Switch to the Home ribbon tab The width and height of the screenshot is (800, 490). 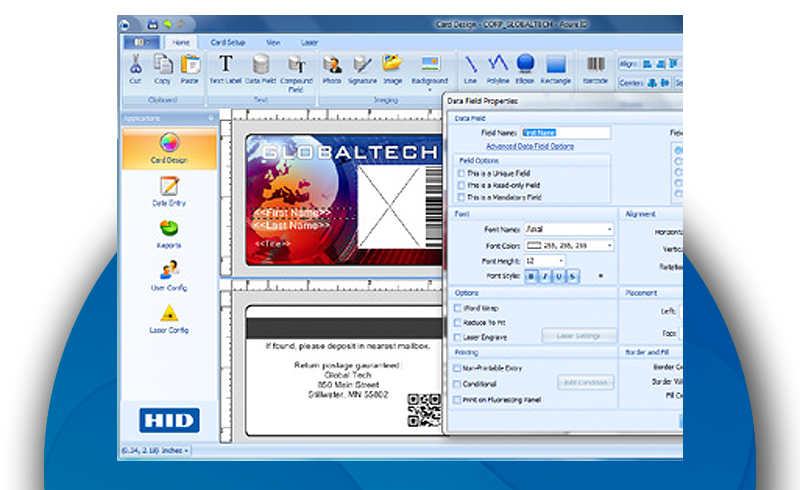181,43
